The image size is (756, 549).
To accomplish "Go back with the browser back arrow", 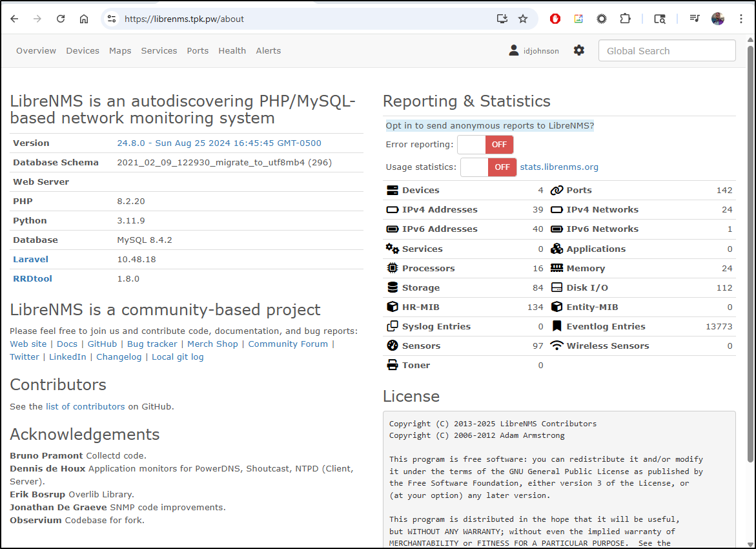I will 14,19.
